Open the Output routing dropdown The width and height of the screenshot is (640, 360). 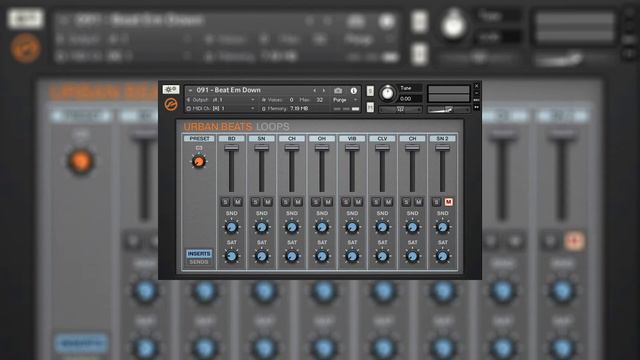(222, 100)
